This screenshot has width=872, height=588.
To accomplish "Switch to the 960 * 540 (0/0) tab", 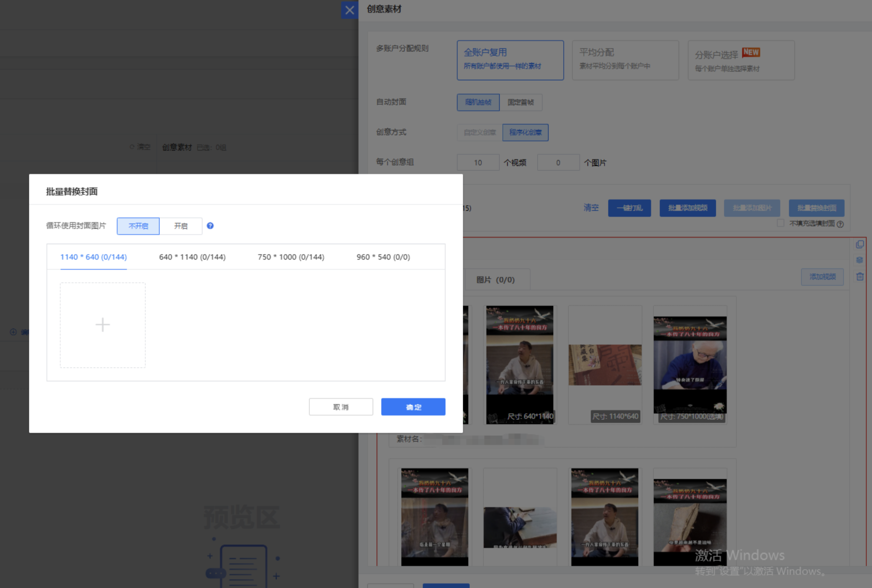I will (383, 257).
